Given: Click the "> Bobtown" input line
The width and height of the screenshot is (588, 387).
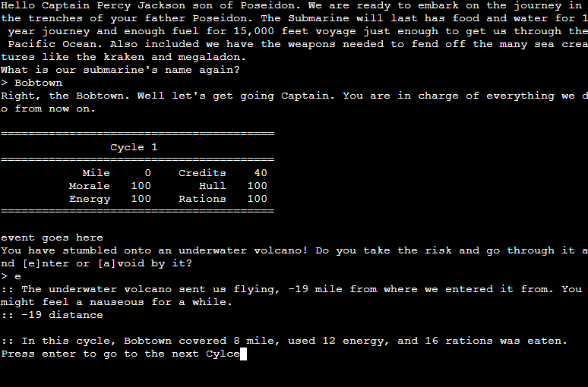Looking at the screenshot, I should (32, 83).
